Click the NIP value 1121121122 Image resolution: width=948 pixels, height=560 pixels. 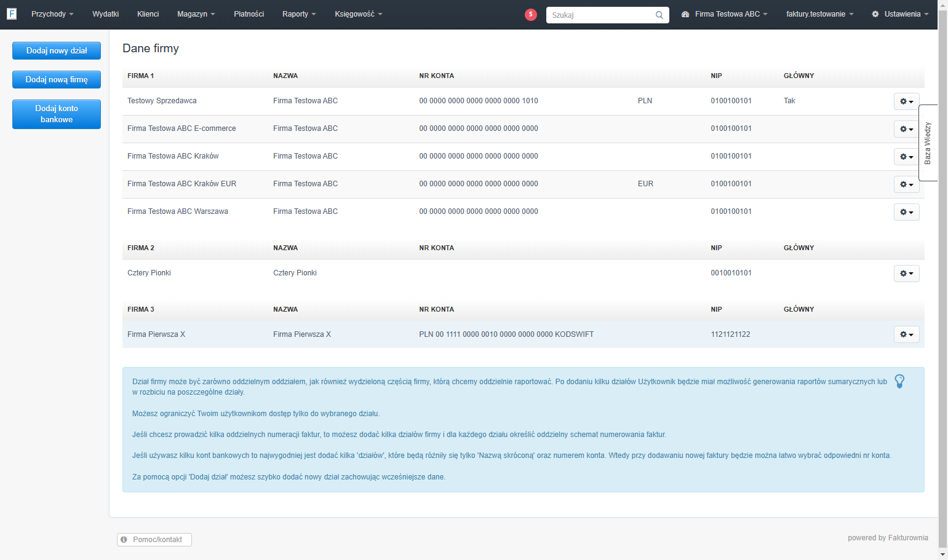coord(731,334)
